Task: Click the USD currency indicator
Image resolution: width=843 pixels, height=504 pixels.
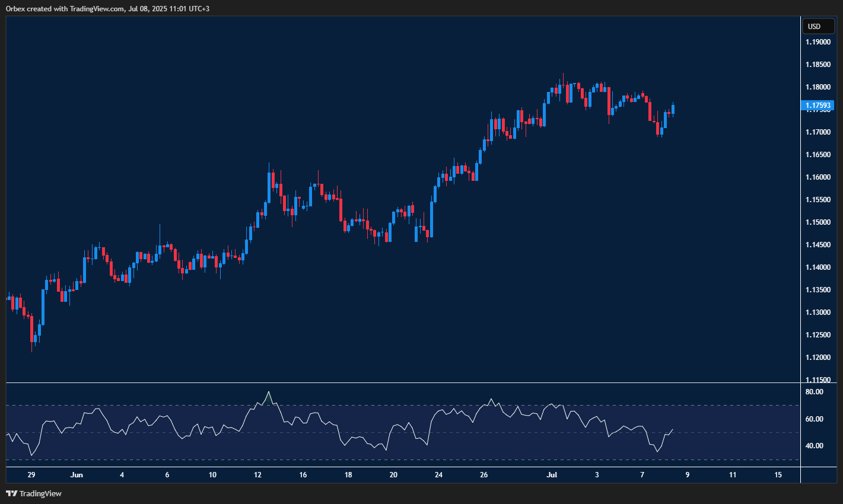Action: pyautogui.click(x=817, y=26)
